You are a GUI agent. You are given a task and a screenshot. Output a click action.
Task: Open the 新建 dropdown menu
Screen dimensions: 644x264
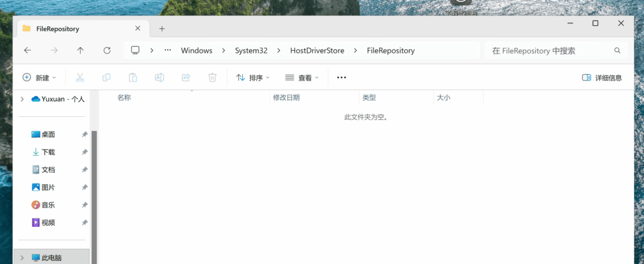point(39,77)
